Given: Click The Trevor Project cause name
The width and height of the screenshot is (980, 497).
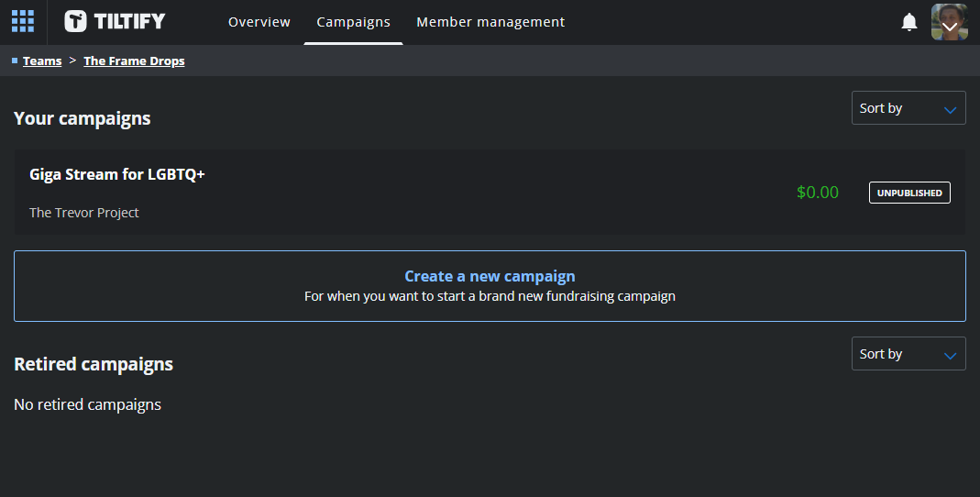Looking at the screenshot, I should pyautogui.click(x=83, y=213).
